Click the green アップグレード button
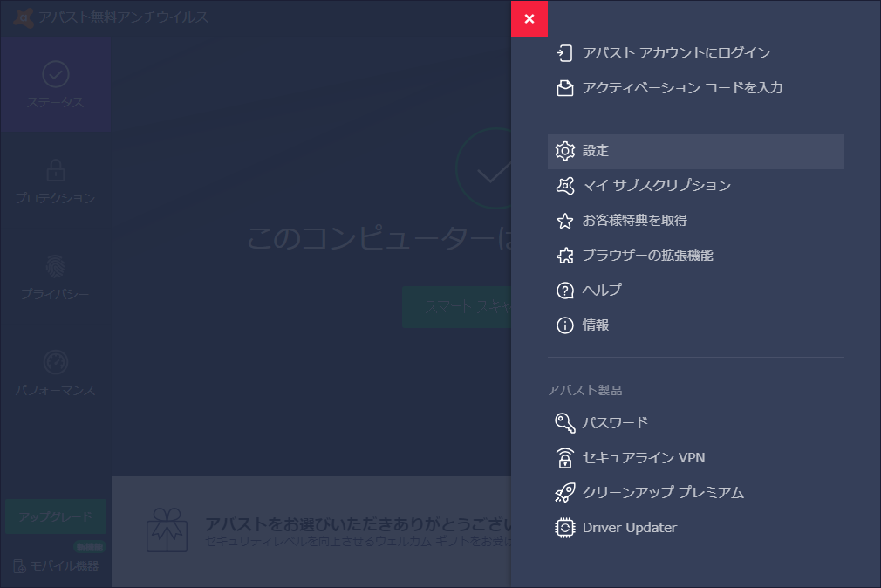This screenshot has height=588, width=881. pyautogui.click(x=56, y=516)
